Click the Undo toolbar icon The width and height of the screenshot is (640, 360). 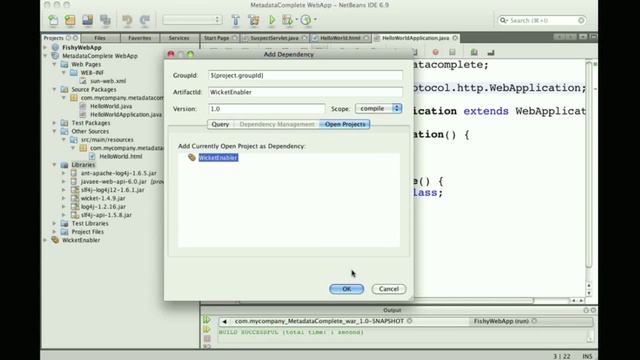(127, 20)
